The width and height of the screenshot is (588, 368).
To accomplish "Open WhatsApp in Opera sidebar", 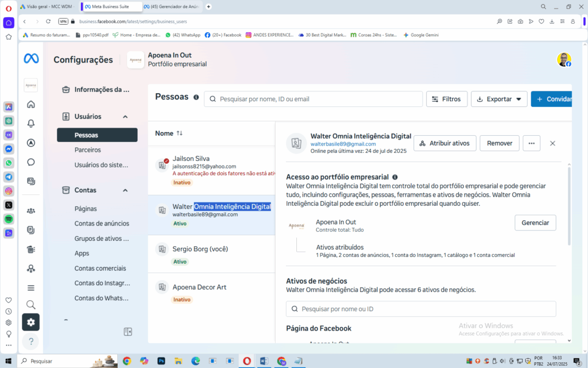I will (9, 163).
